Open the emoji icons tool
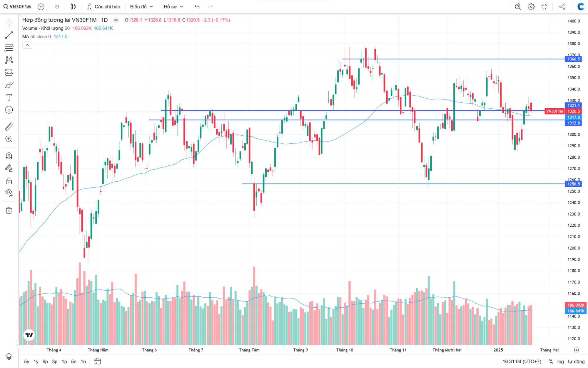The image size is (588, 368). click(x=9, y=110)
